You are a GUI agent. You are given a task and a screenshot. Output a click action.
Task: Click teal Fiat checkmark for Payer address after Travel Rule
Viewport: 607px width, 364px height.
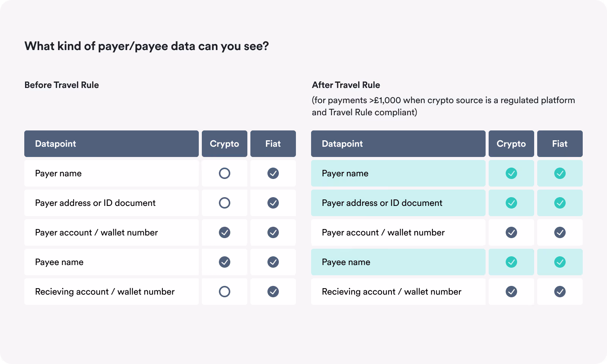560,203
